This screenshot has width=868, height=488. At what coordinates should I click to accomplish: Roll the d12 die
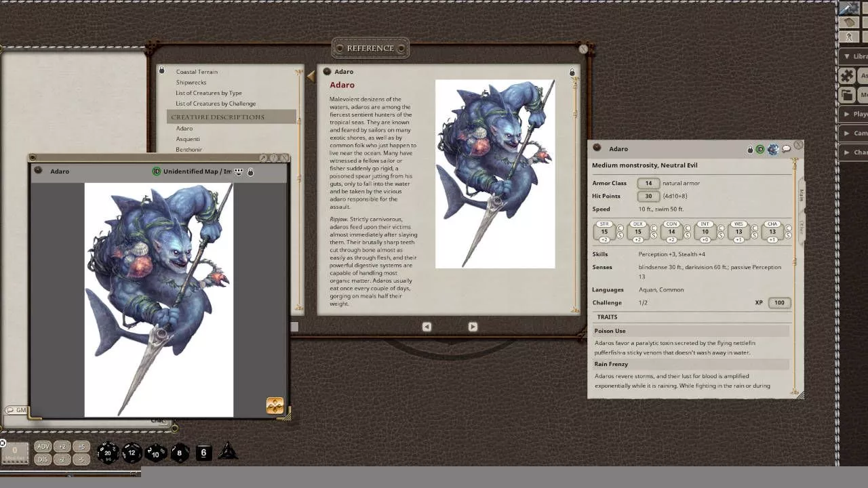coord(132,452)
